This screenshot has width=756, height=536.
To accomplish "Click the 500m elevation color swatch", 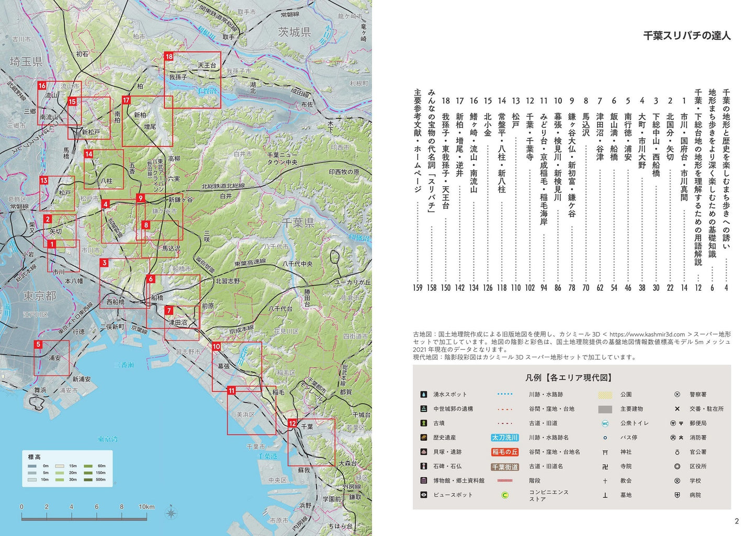I will click(88, 480).
